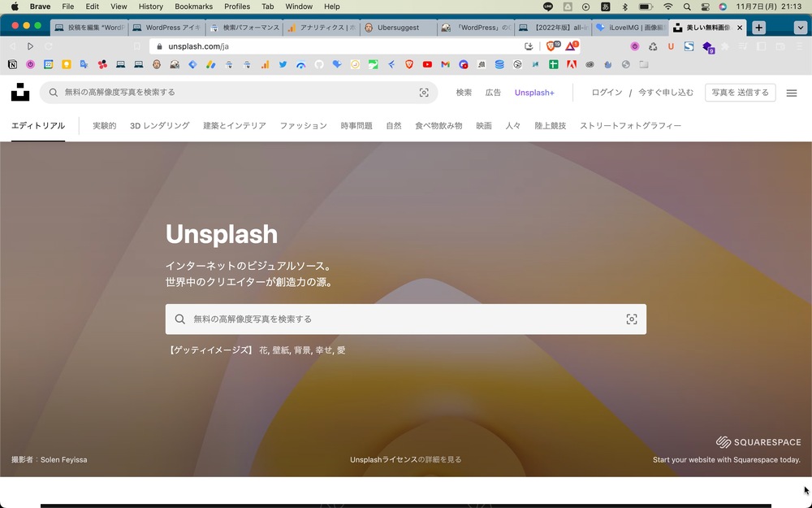This screenshot has width=812, height=508.
Task: Open the green Google Sheets bookmark
Action: 554,65
